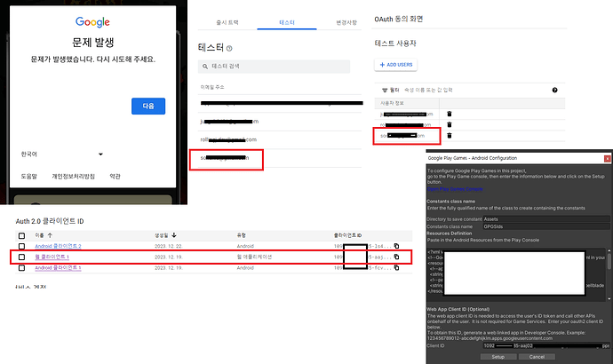The width and height of the screenshot is (613, 364).
Task: Check the box for Android 클라이언트 2
Action: (21, 245)
